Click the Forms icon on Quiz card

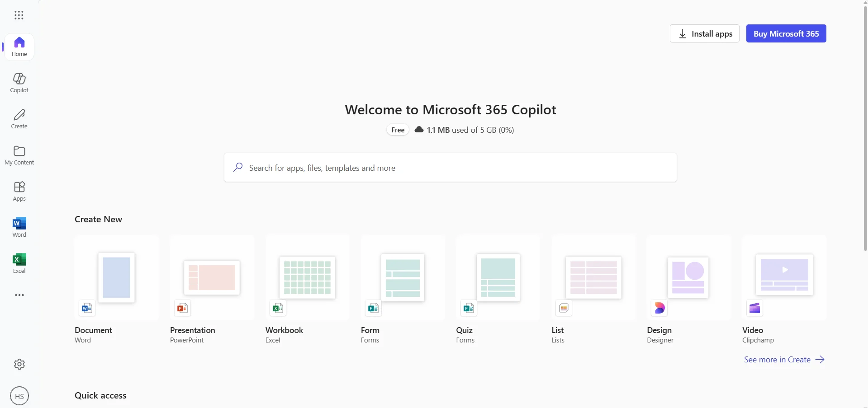[469, 308]
